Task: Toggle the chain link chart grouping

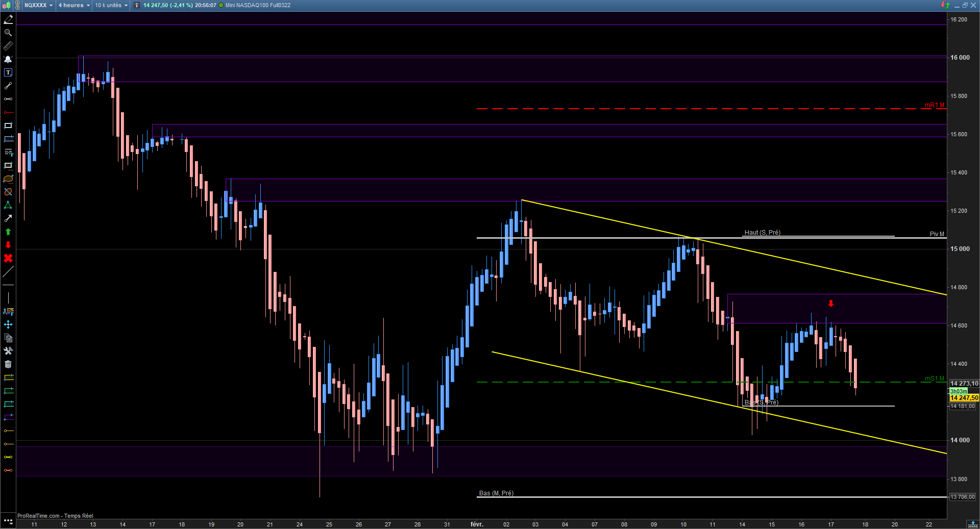Action: pyautogui.click(x=17, y=5)
